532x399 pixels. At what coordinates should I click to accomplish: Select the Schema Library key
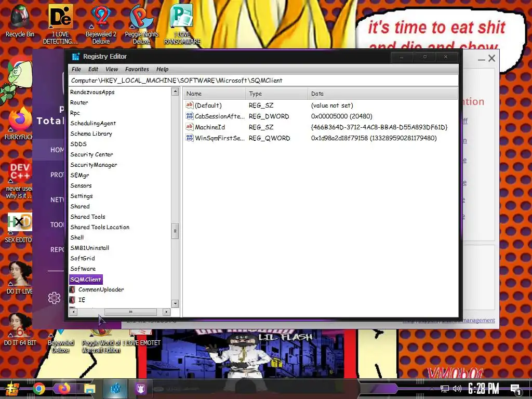91,134
